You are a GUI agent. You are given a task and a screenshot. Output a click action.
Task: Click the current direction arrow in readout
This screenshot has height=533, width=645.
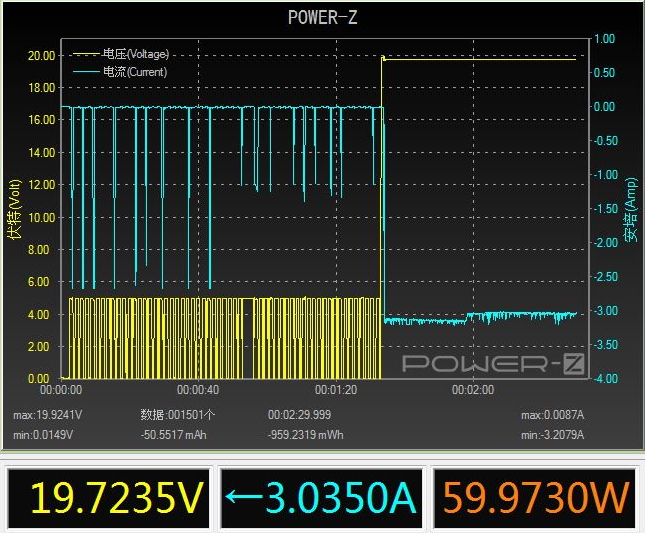click(x=244, y=496)
